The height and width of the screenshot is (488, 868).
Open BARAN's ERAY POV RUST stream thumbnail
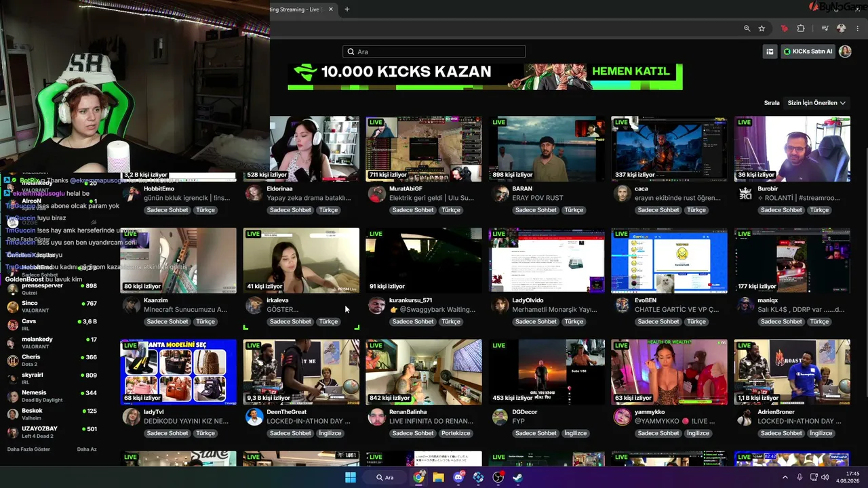click(x=547, y=148)
